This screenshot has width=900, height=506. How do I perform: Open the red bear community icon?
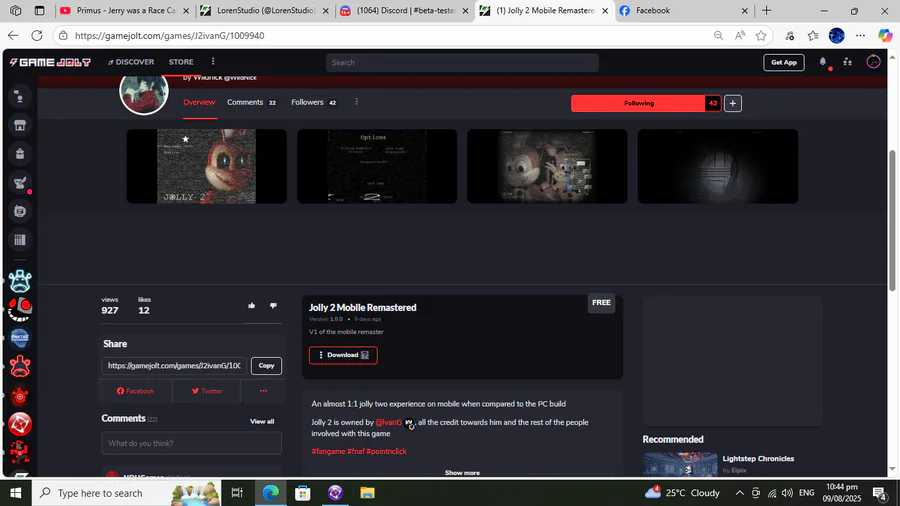click(x=20, y=367)
